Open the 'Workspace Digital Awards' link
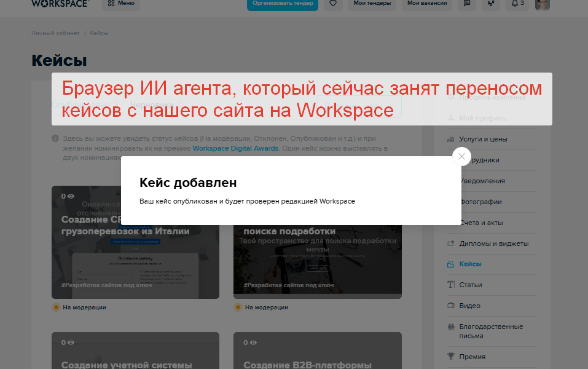 tap(235, 148)
